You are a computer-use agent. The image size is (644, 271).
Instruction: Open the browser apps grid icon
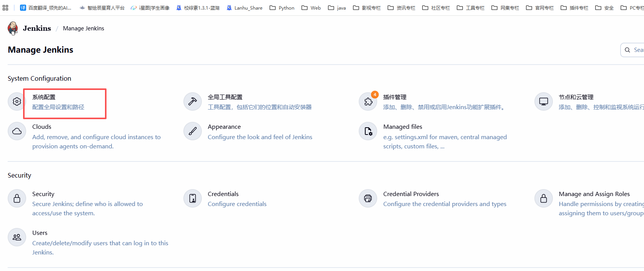[5, 8]
